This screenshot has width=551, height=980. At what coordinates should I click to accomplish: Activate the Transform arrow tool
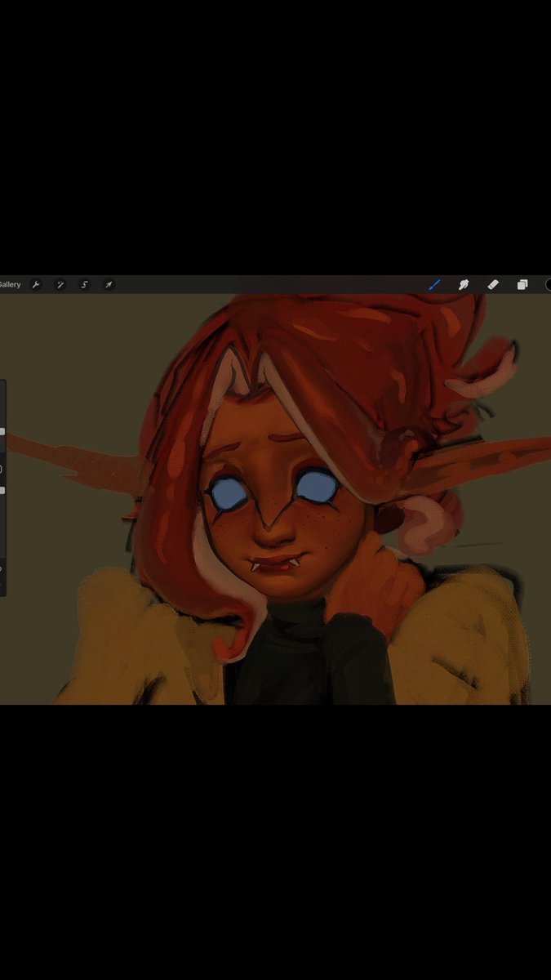pyautogui.click(x=108, y=285)
